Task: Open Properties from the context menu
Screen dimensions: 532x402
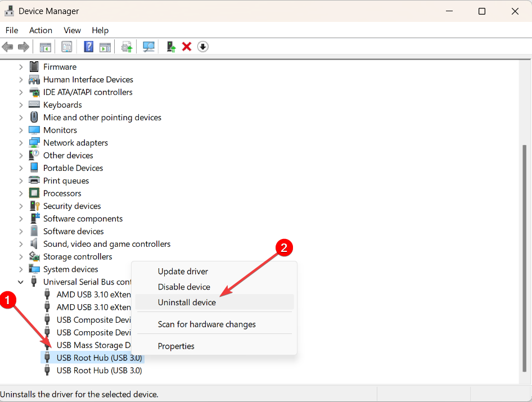Action: click(x=214, y=346)
